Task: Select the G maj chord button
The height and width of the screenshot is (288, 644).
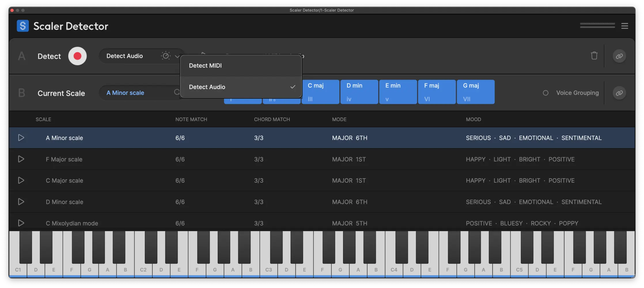Action: tap(475, 92)
